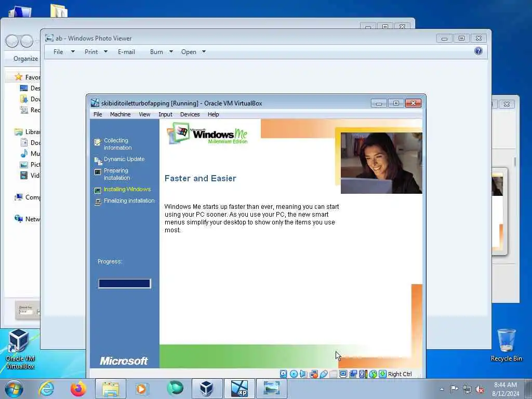Open Oracle VM VirtualBox desktop shortcut
This screenshot has width=532, height=399.
[x=20, y=350]
